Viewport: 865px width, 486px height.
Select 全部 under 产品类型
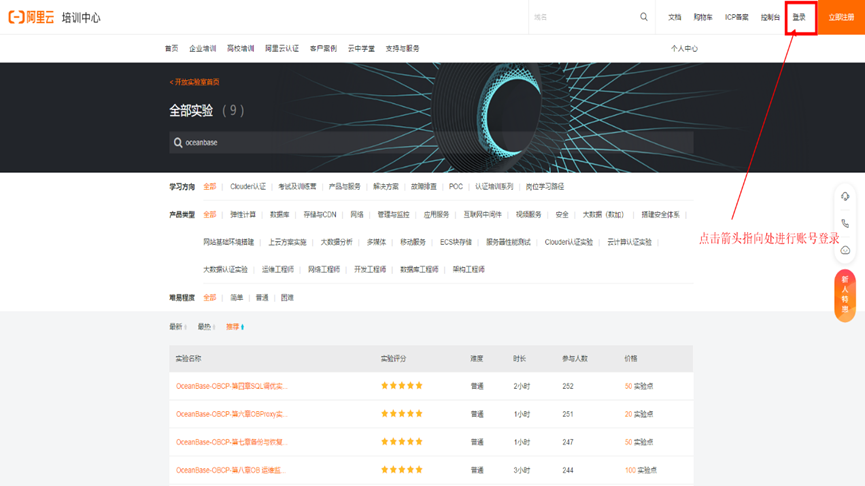(210, 215)
